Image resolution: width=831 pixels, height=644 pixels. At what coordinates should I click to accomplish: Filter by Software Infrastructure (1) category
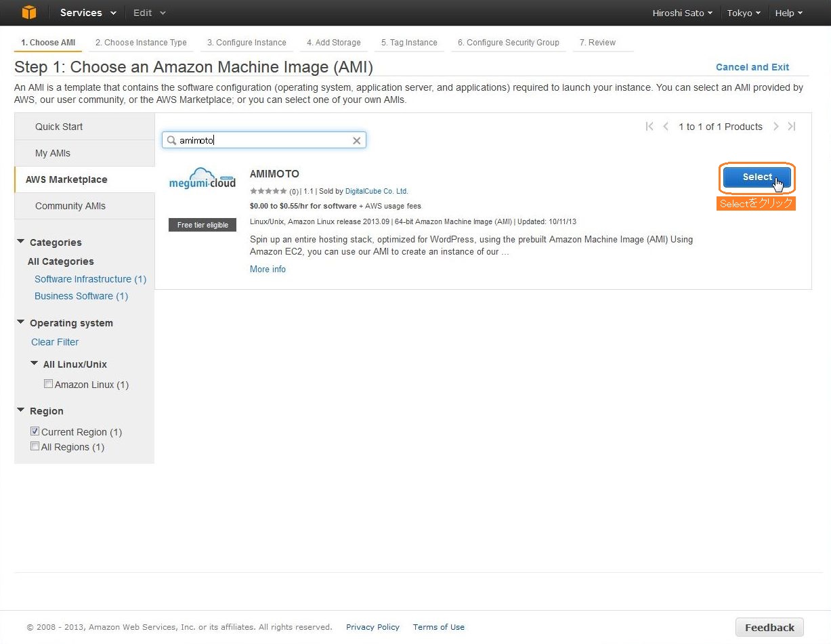coord(90,279)
